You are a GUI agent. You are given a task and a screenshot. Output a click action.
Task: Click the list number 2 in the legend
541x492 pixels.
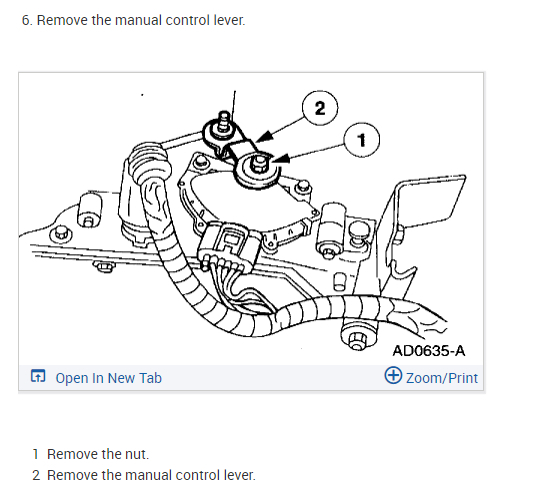click(36, 475)
